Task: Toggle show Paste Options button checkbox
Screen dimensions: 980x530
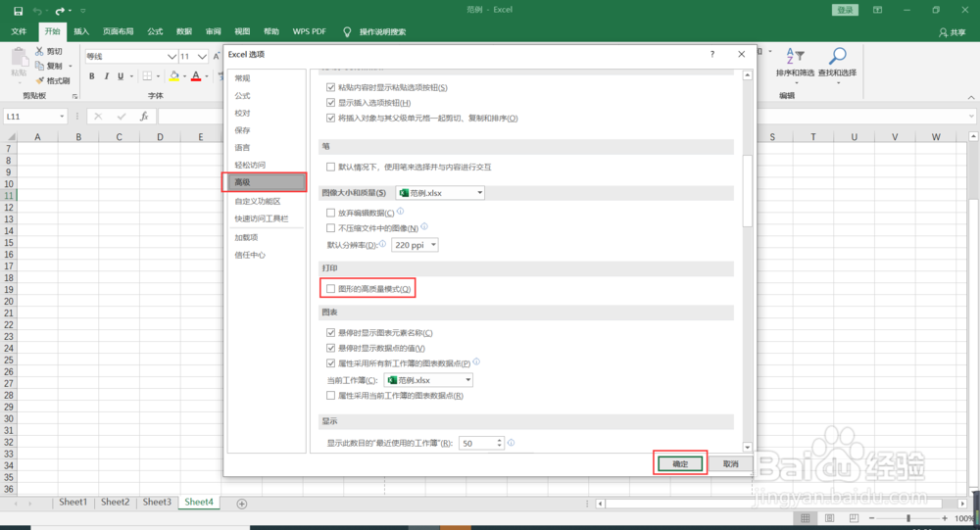Action: 330,87
